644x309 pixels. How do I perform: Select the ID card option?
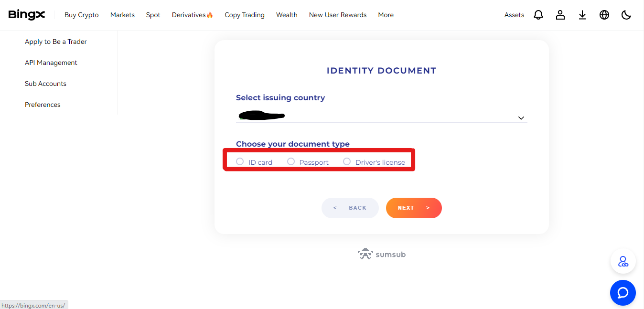coord(254,162)
